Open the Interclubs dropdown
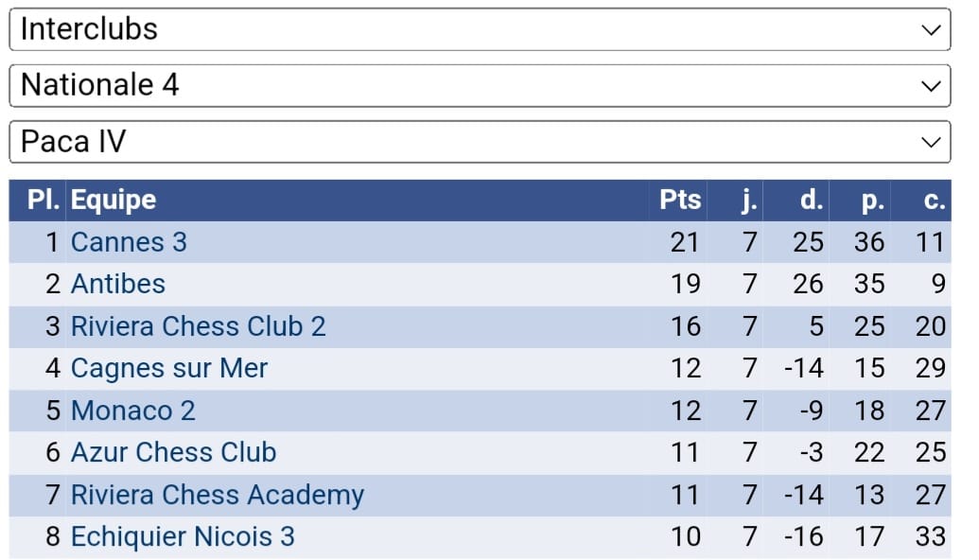Viewport: 979px width, 560px height. tap(479, 29)
